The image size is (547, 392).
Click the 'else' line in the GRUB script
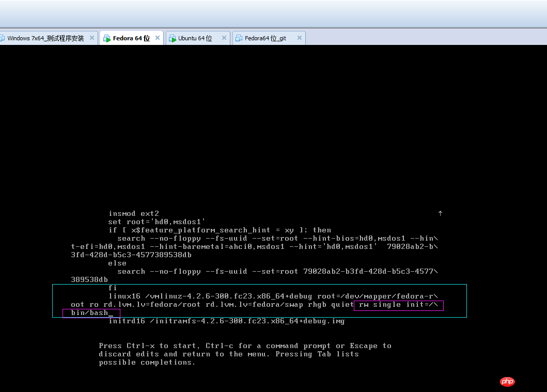117,263
